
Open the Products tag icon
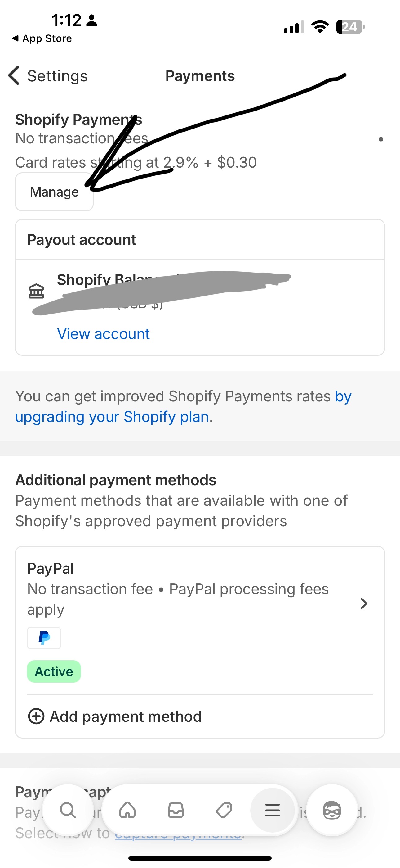[224, 810]
